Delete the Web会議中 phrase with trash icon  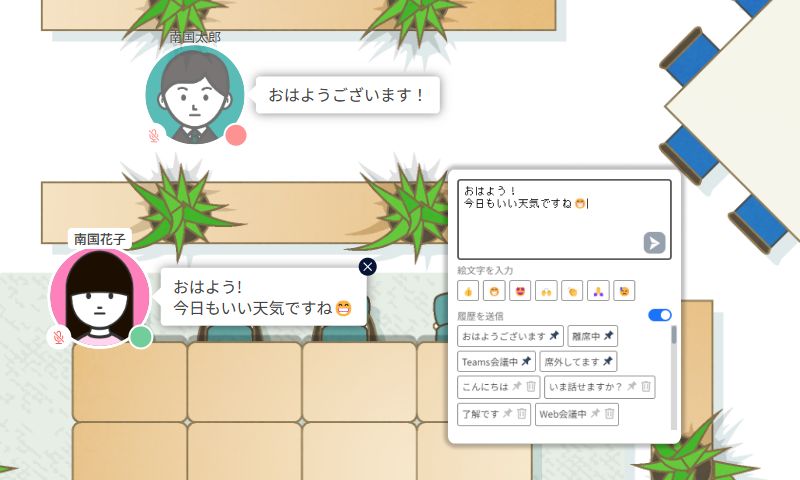610,414
